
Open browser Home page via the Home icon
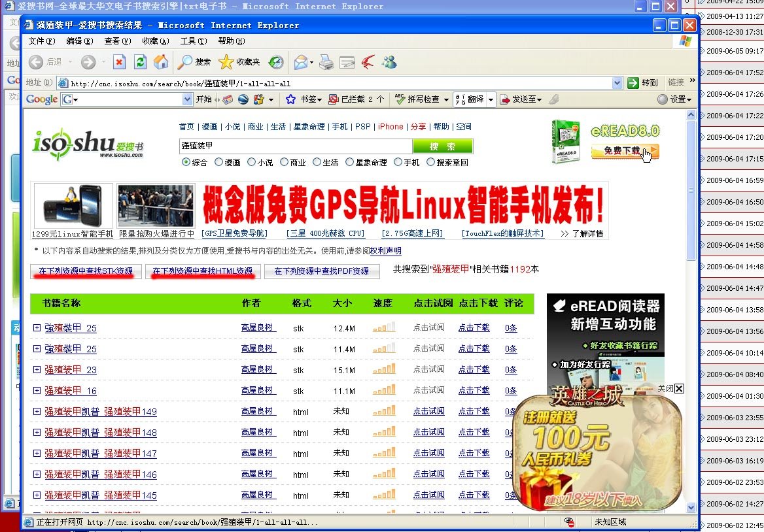(161, 62)
